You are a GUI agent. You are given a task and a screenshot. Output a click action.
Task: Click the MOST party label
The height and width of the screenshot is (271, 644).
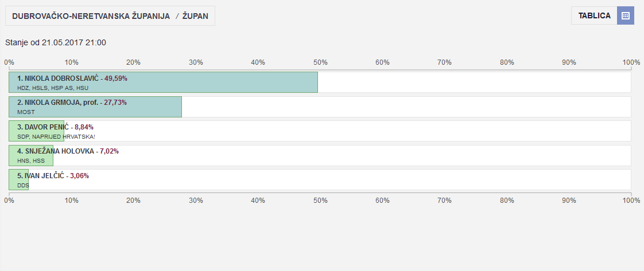26,112
